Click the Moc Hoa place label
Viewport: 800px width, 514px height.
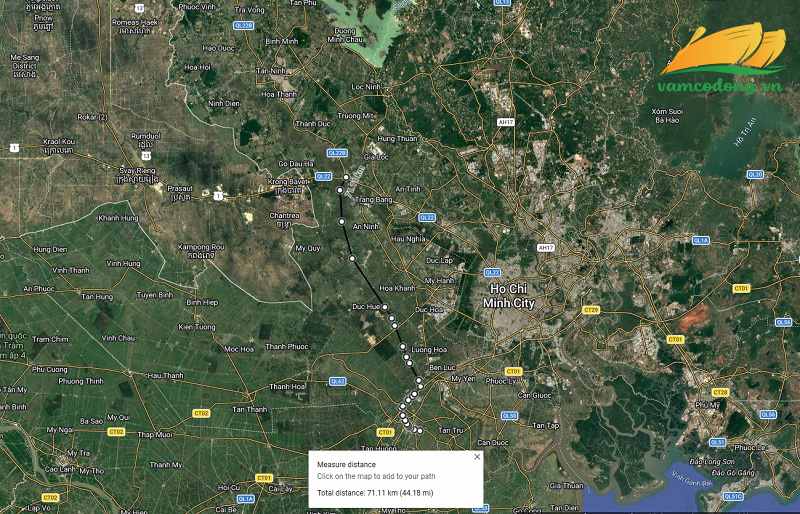pyautogui.click(x=239, y=349)
